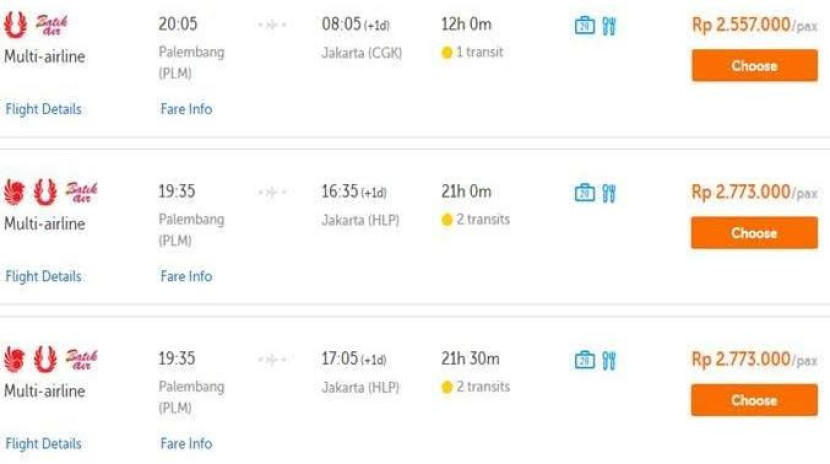Open Fare Info for the 21h 0m flight
Screen dimensions: 830x464
click(x=186, y=276)
